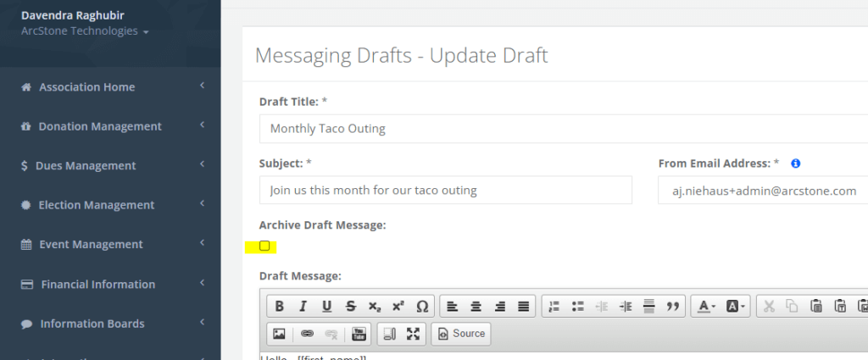Toggle underline text formatting
The image size is (868, 360).
click(x=326, y=307)
